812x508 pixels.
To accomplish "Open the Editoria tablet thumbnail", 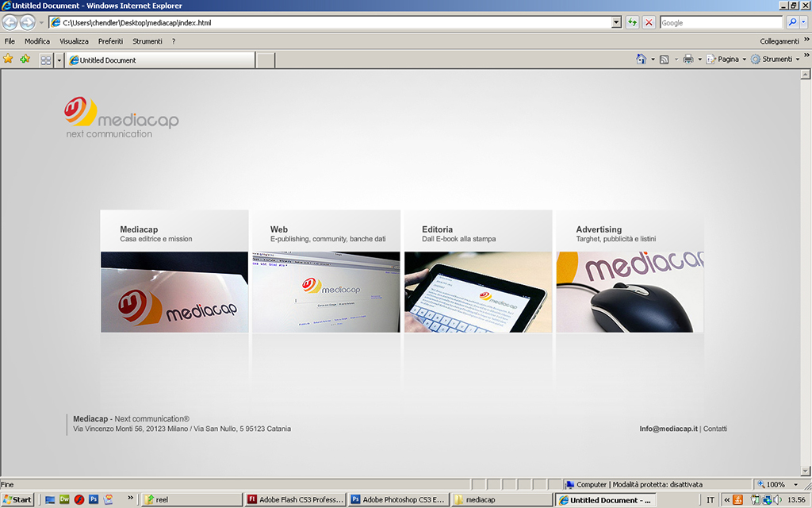I will pyautogui.click(x=478, y=292).
